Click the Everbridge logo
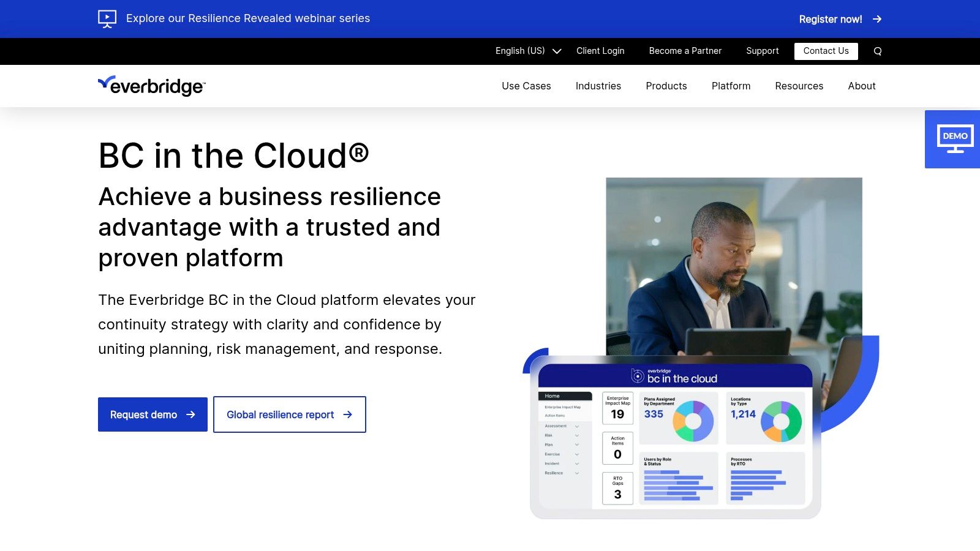Image resolution: width=980 pixels, height=551 pixels. 151,86
